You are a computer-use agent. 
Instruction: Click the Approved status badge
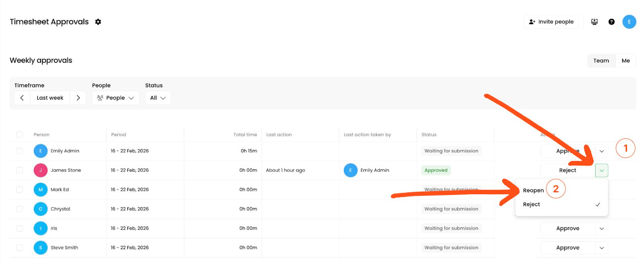[436, 170]
